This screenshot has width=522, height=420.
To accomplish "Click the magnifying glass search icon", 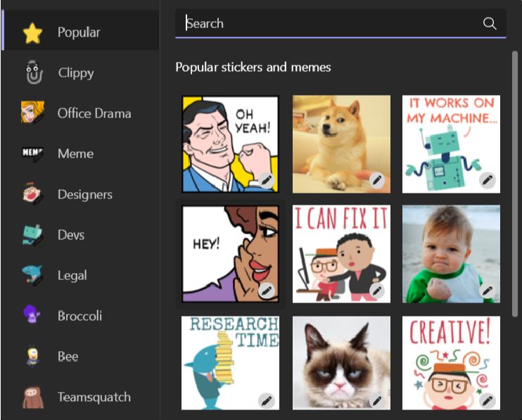I will pos(490,23).
